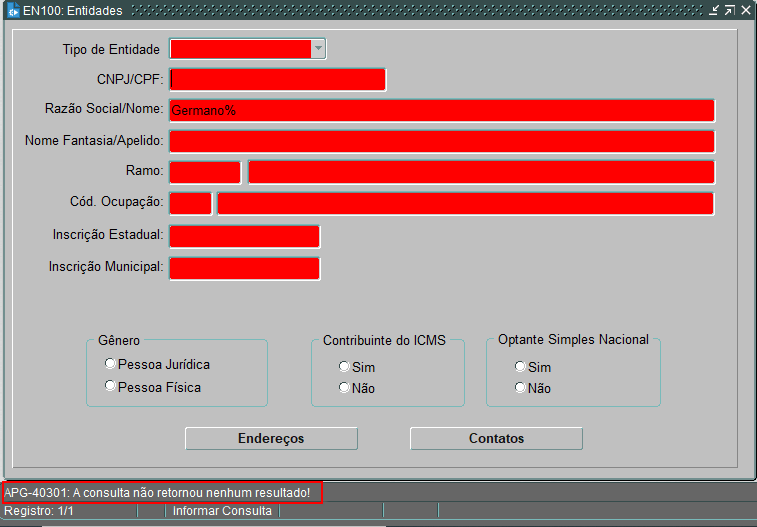
Task: Click the Tipo de Entidade label
Action: [111, 49]
